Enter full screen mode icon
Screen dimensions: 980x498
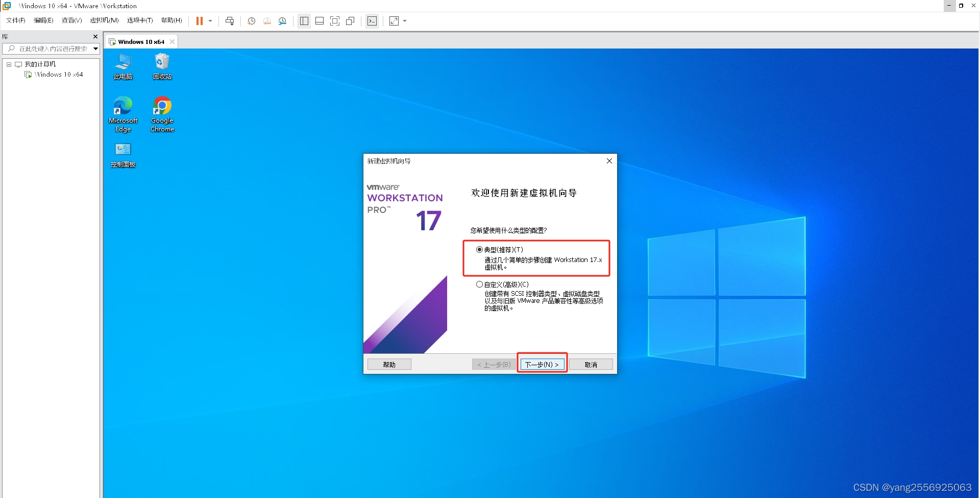[335, 21]
